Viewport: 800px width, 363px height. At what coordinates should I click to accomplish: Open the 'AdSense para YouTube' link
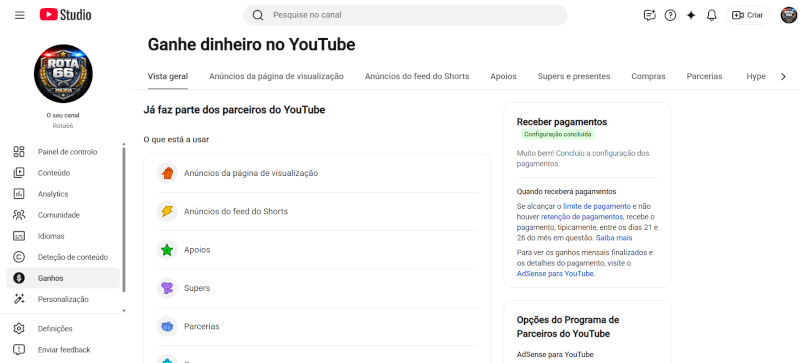555,273
